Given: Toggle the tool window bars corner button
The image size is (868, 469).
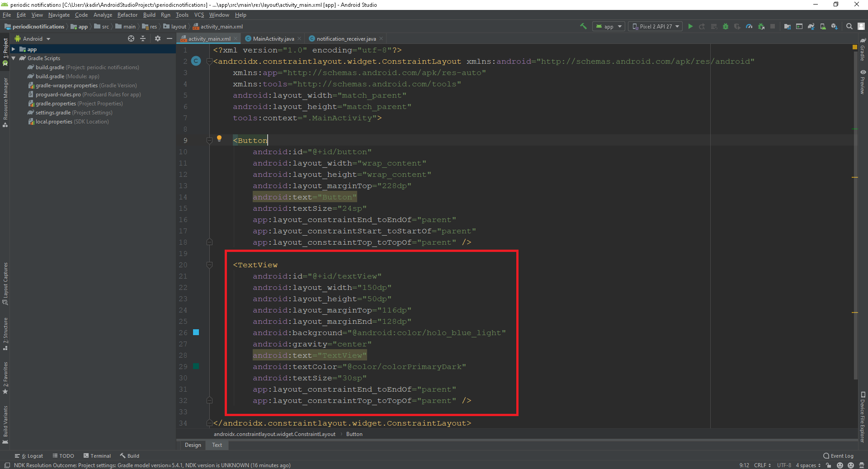Looking at the screenshot, I should pyautogui.click(x=7, y=465).
